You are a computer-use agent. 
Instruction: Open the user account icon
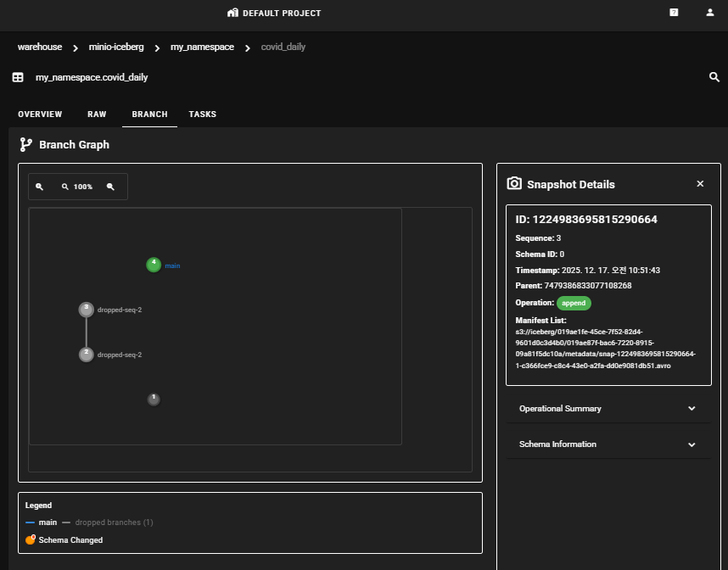(710, 13)
